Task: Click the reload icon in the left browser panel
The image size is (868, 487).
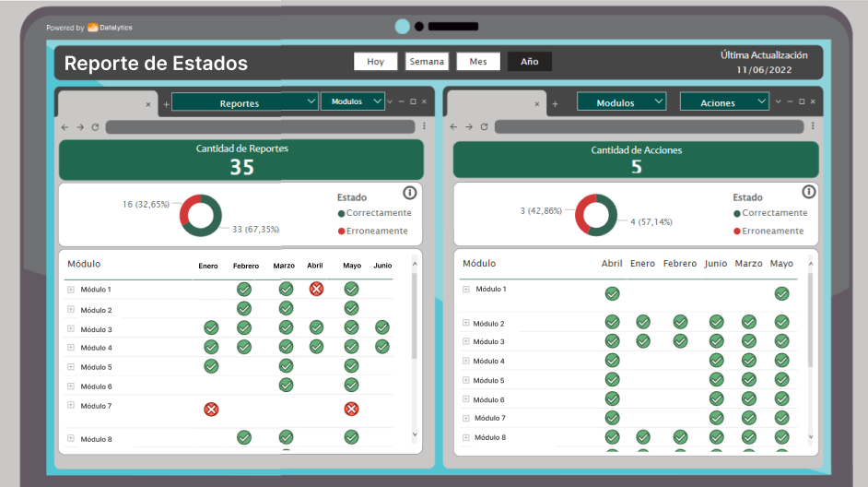Action: tap(95, 126)
